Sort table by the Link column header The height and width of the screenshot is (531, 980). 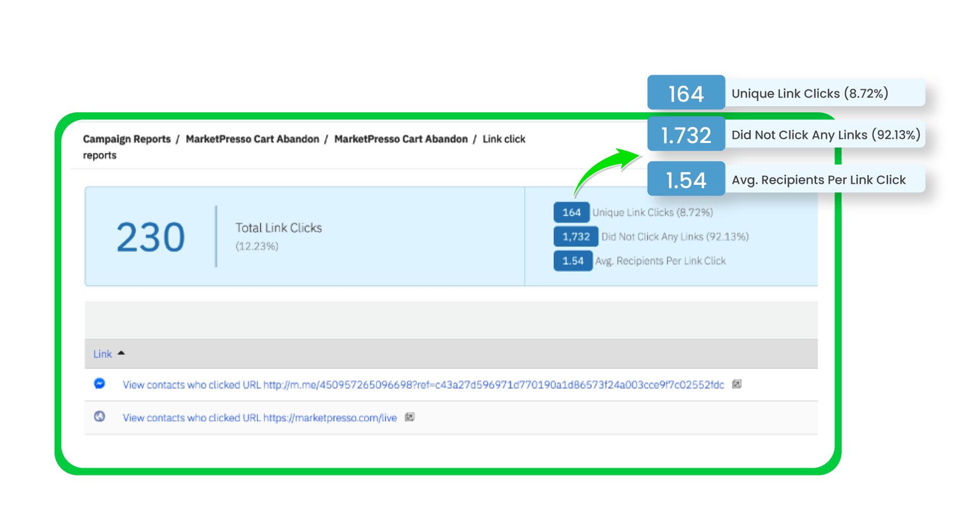tap(103, 354)
